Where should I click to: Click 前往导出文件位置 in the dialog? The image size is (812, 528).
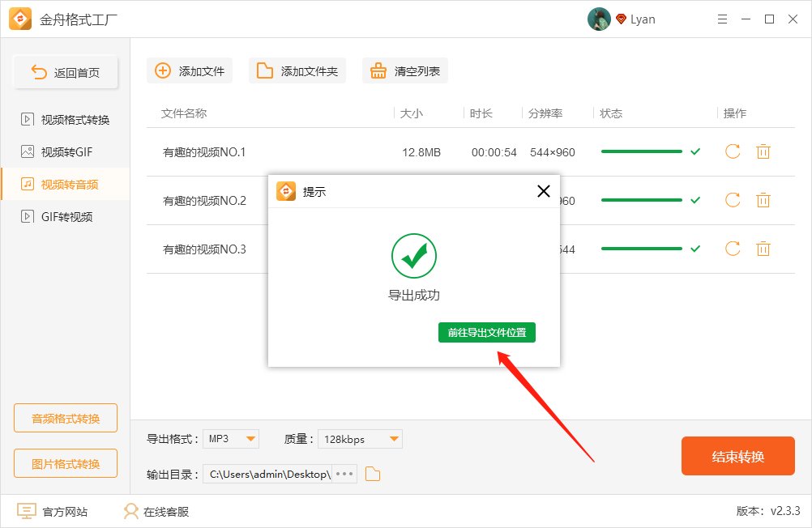(x=486, y=332)
